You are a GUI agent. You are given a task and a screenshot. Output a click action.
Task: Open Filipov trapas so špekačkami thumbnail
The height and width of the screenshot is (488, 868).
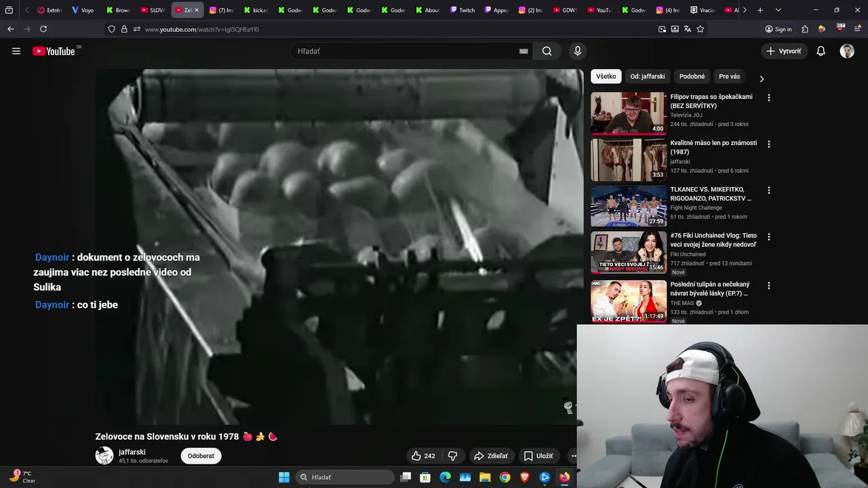click(x=629, y=113)
